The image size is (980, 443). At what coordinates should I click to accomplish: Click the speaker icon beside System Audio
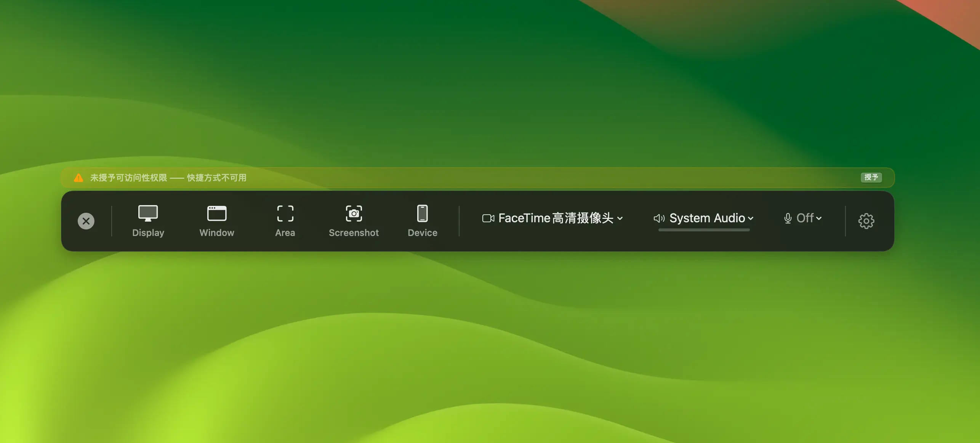659,218
